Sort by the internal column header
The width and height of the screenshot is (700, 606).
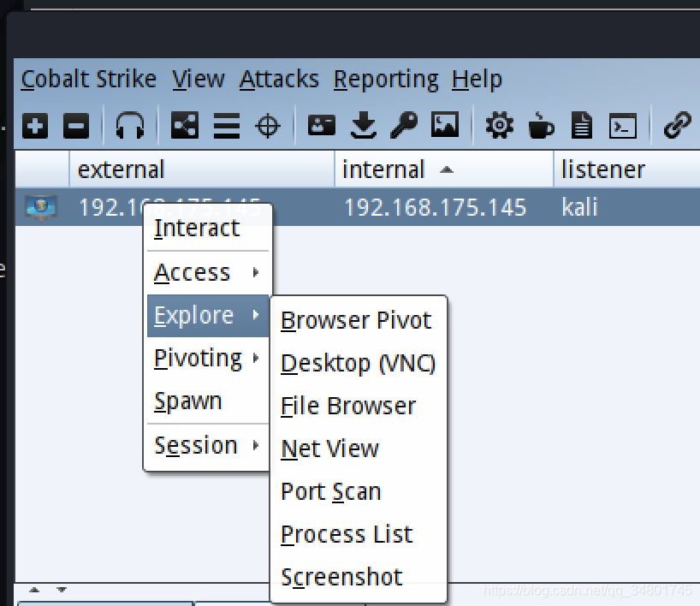[x=444, y=169]
